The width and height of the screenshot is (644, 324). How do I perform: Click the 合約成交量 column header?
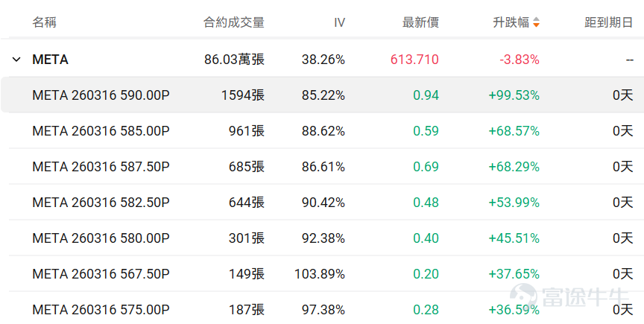[234, 22]
